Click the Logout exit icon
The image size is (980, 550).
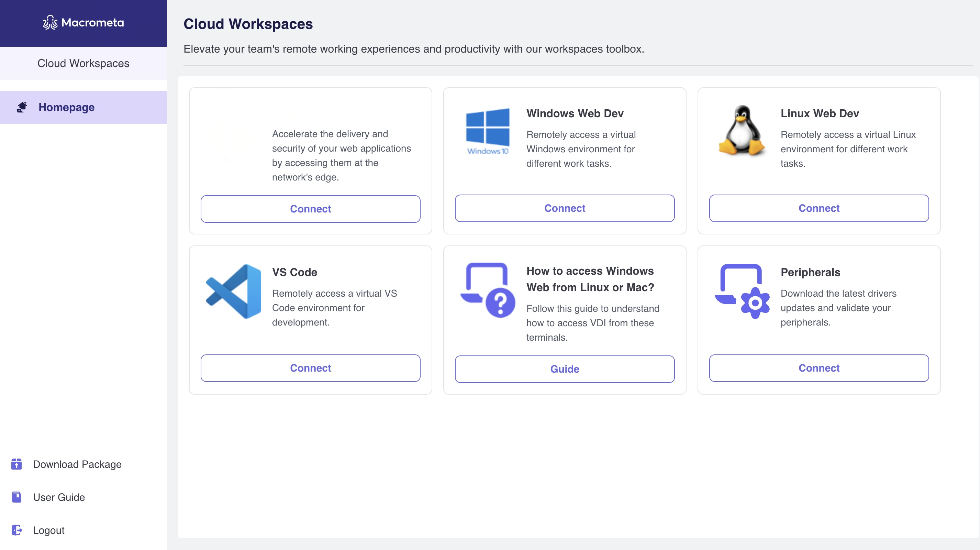(x=17, y=530)
